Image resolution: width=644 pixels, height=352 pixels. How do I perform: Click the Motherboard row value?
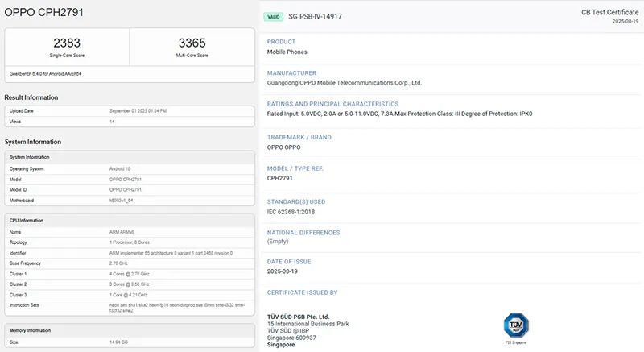click(123, 200)
